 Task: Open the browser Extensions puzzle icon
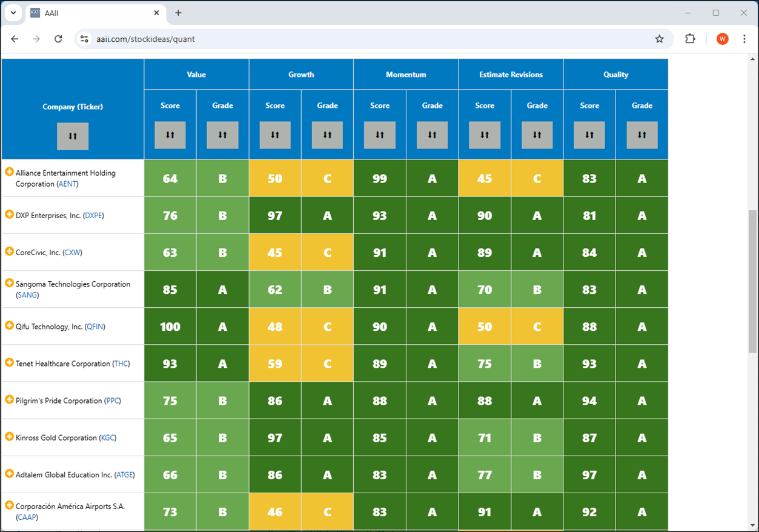click(x=690, y=39)
